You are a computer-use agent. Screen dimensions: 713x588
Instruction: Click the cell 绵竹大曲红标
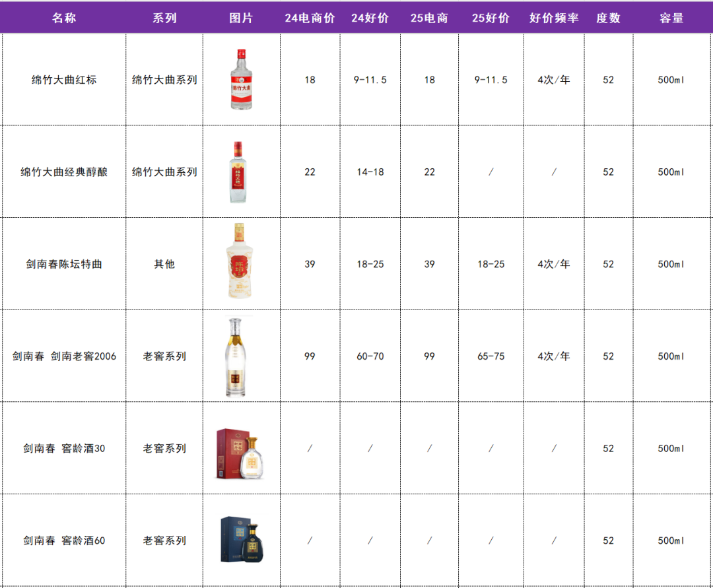(64, 80)
